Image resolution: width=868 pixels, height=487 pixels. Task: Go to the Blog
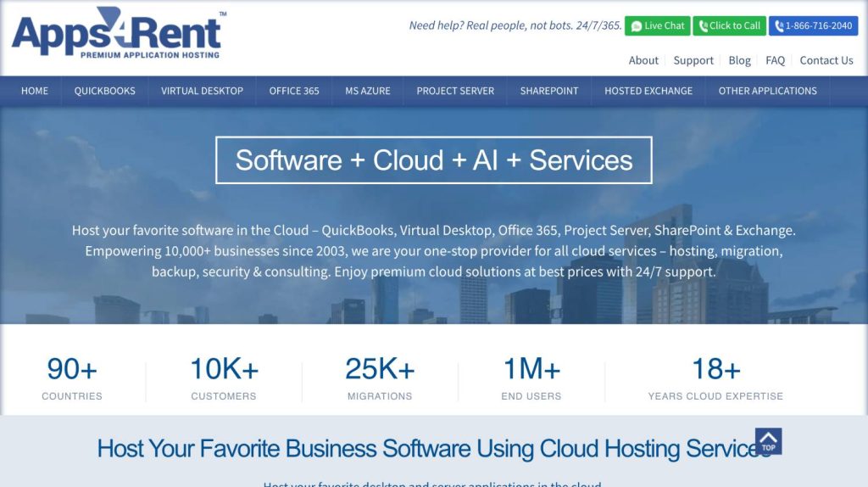739,60
